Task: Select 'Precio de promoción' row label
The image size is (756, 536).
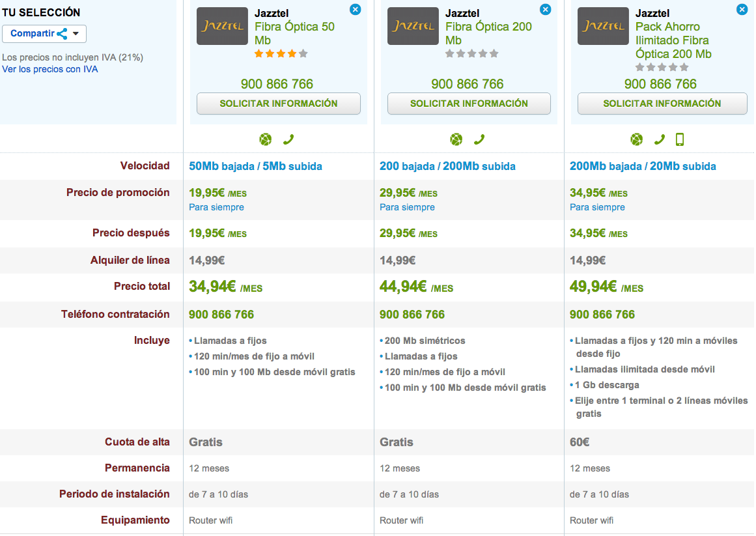Action: (x=118, y=193)
